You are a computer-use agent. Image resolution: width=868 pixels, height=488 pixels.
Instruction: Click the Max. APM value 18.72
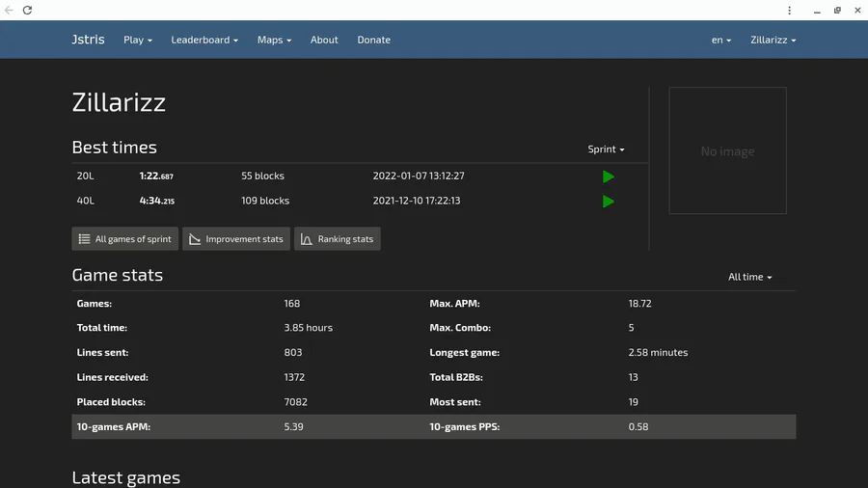640,303
